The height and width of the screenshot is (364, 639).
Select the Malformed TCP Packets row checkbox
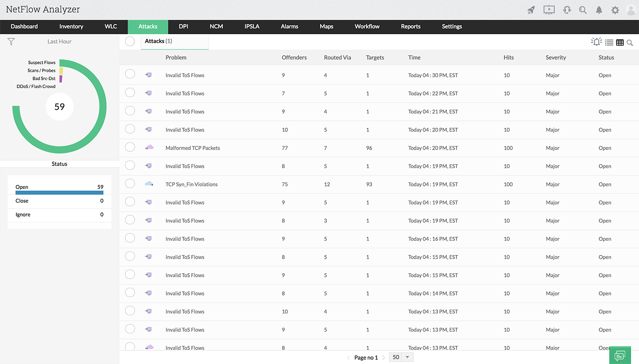(130, 147)
